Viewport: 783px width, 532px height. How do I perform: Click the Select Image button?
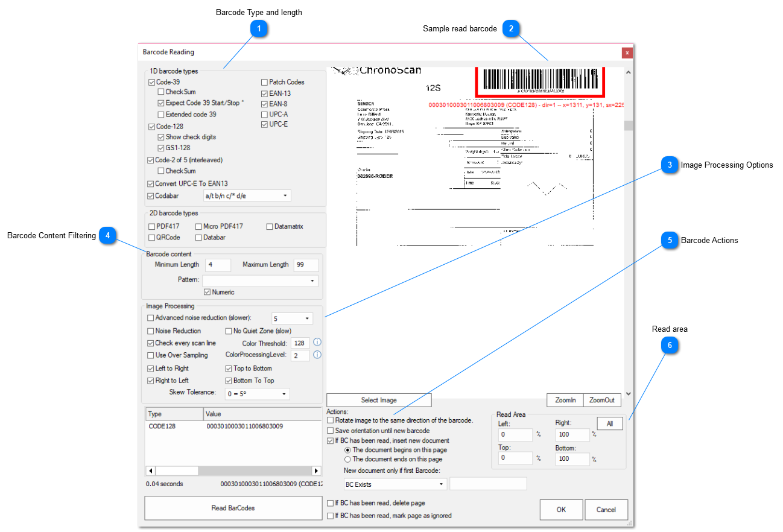tap(378, 400)
